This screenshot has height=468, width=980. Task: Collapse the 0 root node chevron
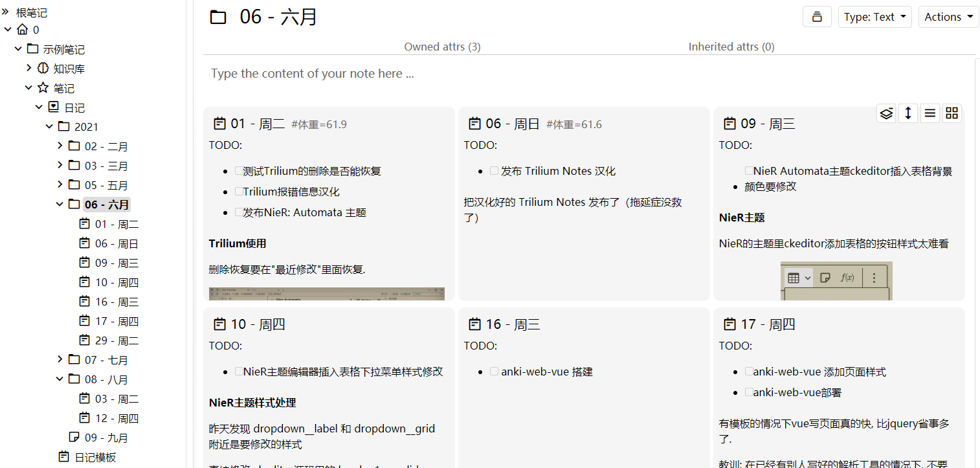coord(8,30)
